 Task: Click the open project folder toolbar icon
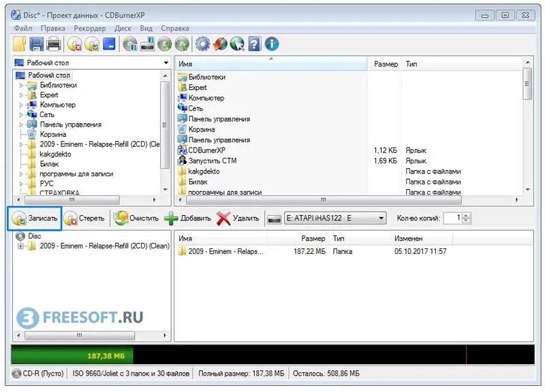tap(20, 44)
